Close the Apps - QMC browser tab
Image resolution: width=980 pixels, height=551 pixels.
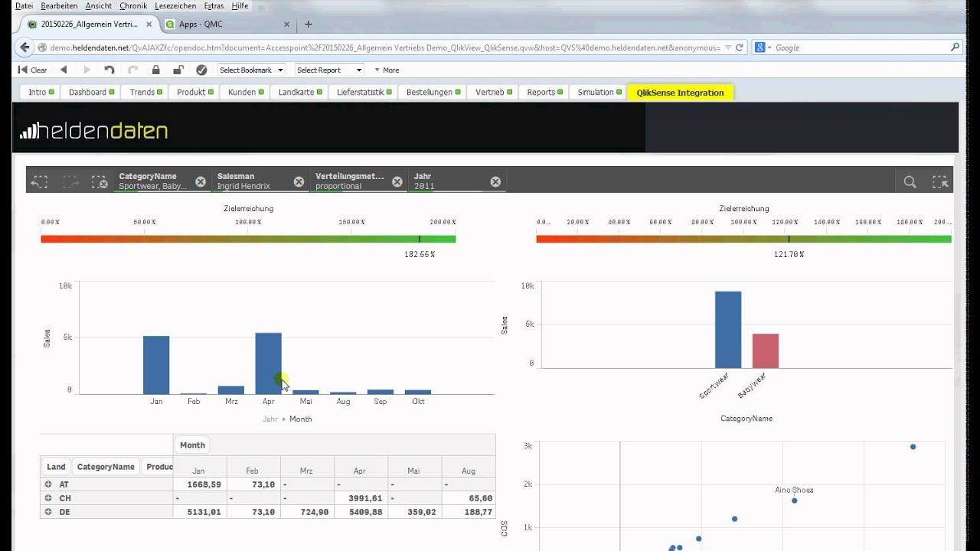point(287,24)
